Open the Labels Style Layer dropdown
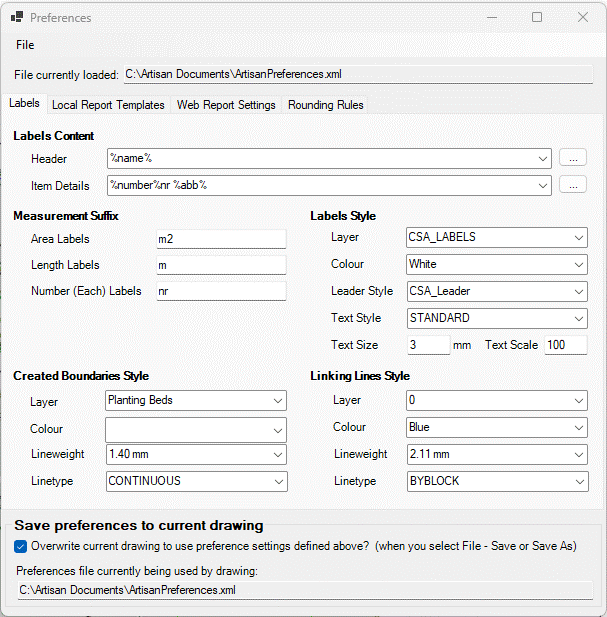 pyautogui.click(x=579, y=238)
